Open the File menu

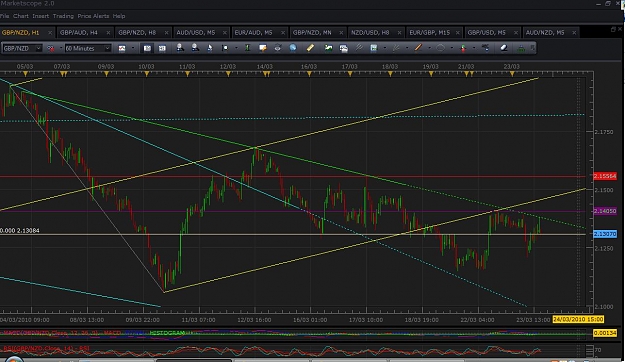(4, 16)
